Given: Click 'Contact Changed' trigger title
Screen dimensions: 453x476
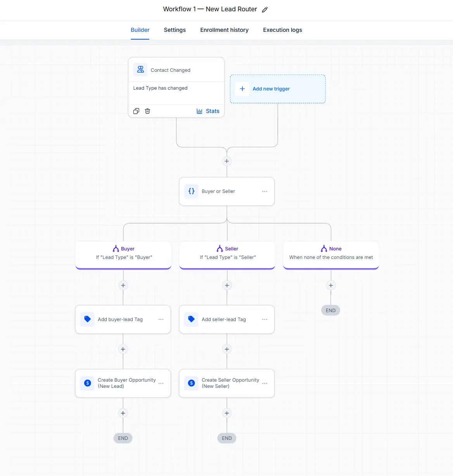Looking at the screenshot, I should click(x=170, y=70).
